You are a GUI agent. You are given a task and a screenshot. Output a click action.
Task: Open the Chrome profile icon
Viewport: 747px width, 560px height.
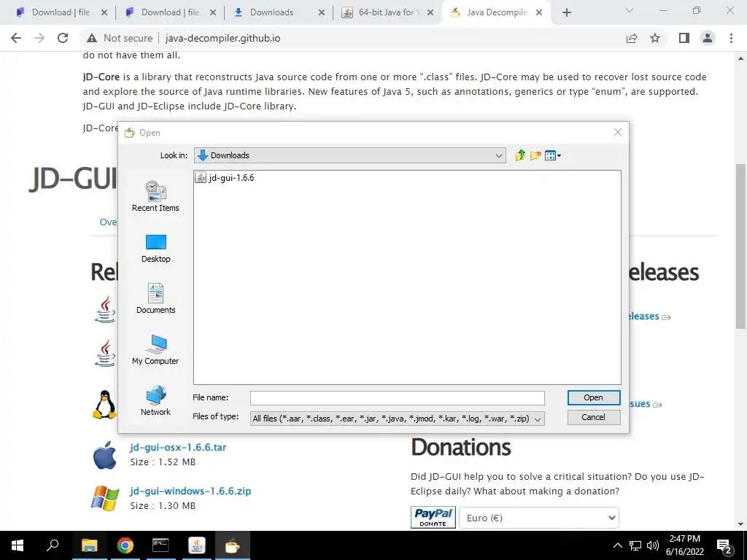tap(708, 38)
